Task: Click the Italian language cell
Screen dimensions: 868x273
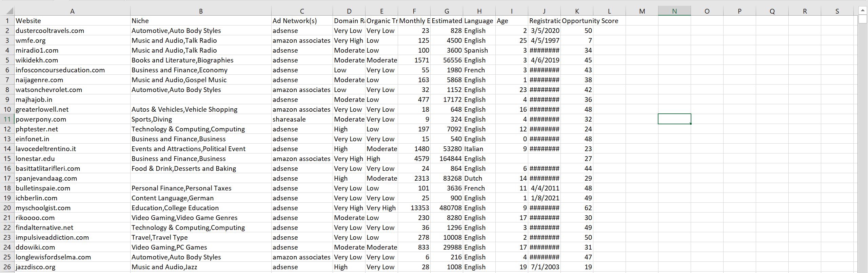Action: click(x=479, y=149)
